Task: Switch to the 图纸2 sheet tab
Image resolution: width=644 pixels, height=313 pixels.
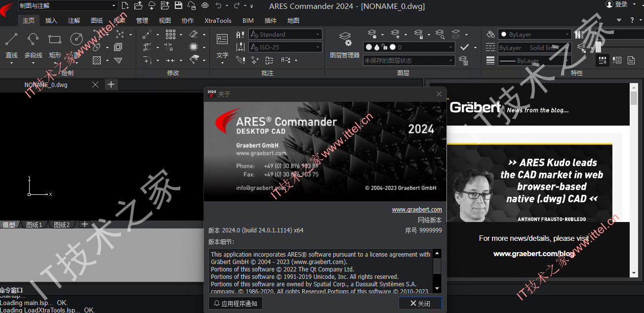Action: (x=62, y=225)
